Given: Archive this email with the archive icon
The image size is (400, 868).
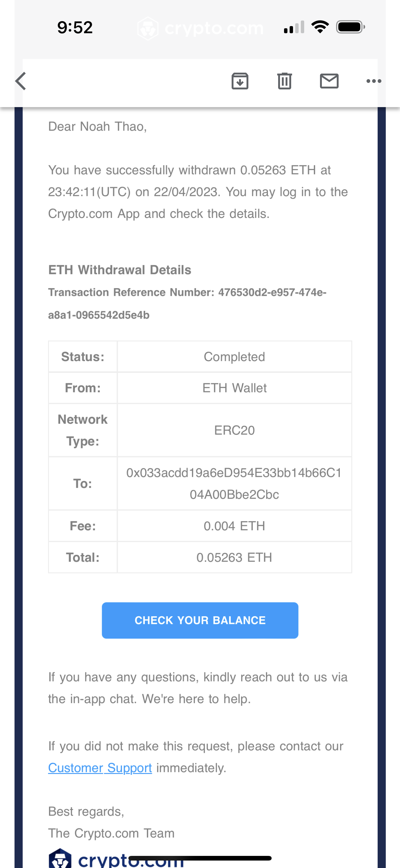Looking at the screenshot, I should click(x=240, y=81).
